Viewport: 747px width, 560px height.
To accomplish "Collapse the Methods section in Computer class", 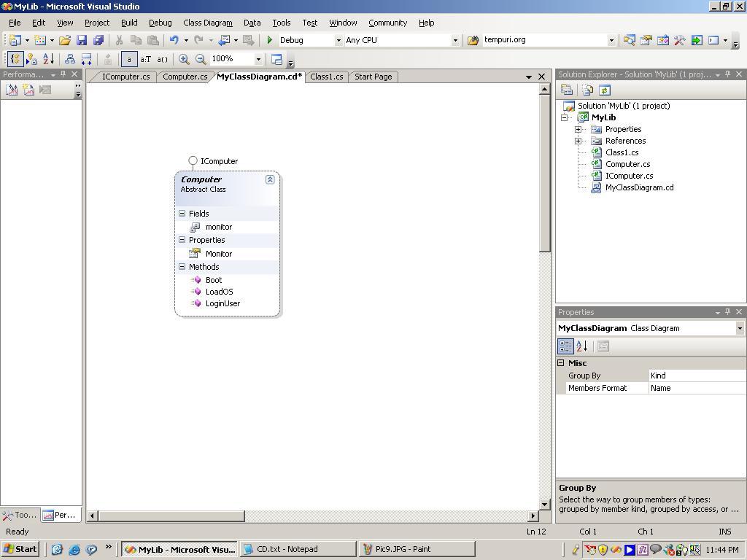I will pos(182,267).
